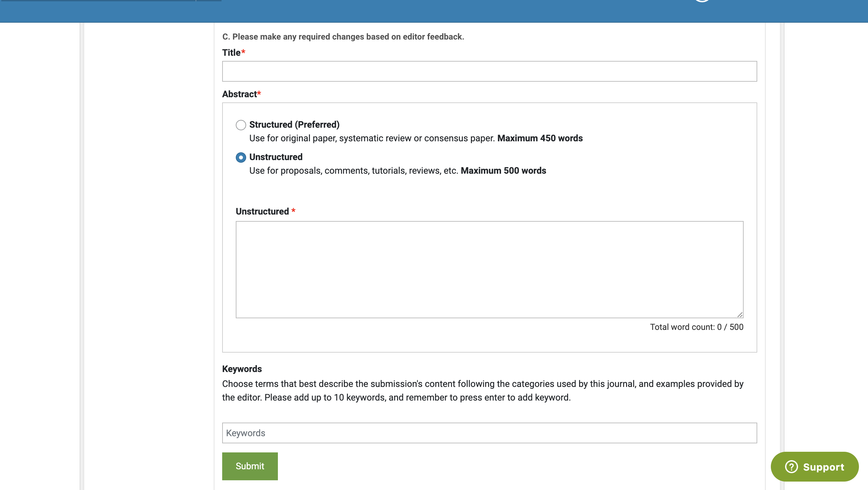Image resolution: width=868 pixels, height=490 pixels.
Task: Click the abstract textarea resize handle
Action: tap(740, 315)
